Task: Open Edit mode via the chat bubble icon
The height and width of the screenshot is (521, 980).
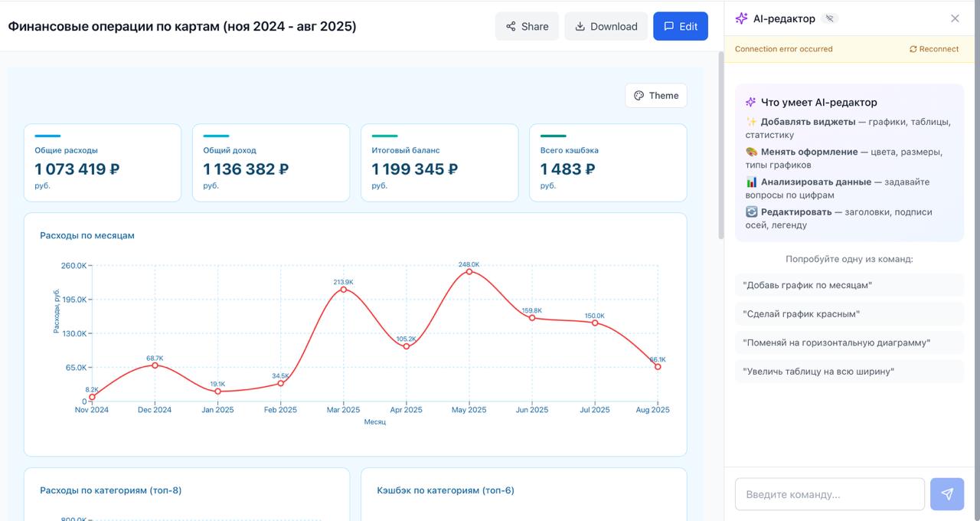Action: pos(668,25)
